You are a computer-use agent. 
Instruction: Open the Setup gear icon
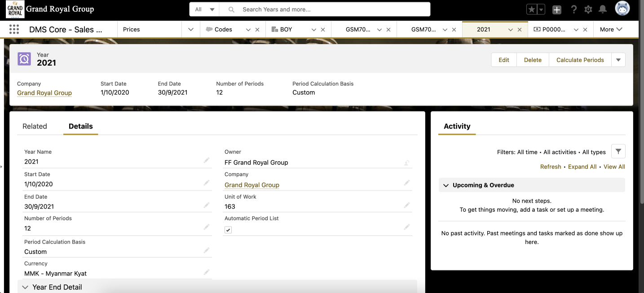pos(588,9)
